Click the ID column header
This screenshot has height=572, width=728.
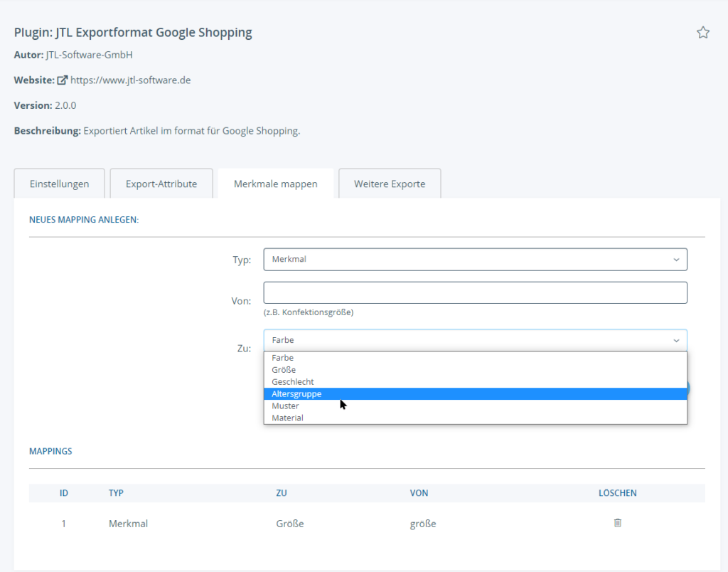click(64, 493)
